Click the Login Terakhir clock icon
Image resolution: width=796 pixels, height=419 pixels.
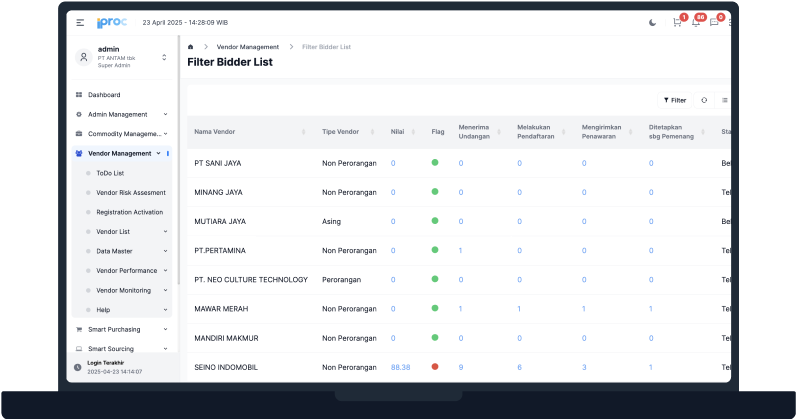click(77, 367)
